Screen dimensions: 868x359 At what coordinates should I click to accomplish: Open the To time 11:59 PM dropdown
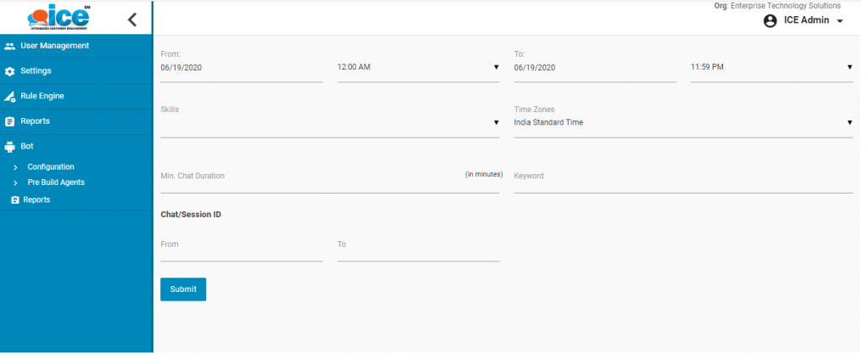pyautogui.click(x=771, y=67)
